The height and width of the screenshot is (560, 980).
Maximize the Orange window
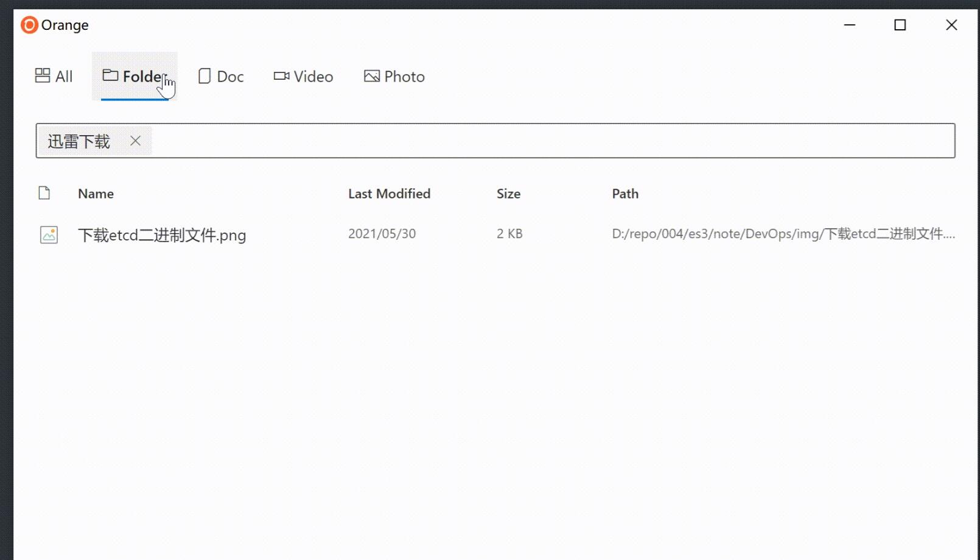[900, 25]
